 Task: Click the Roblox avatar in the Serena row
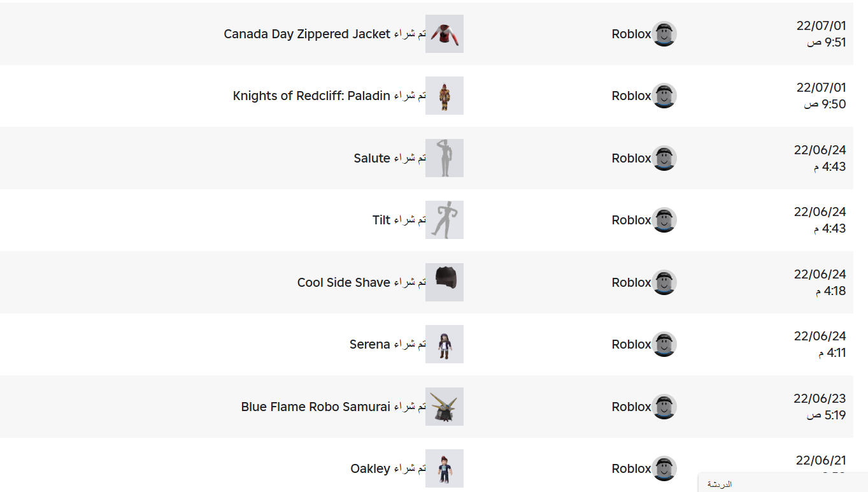(x=664, y=344)
